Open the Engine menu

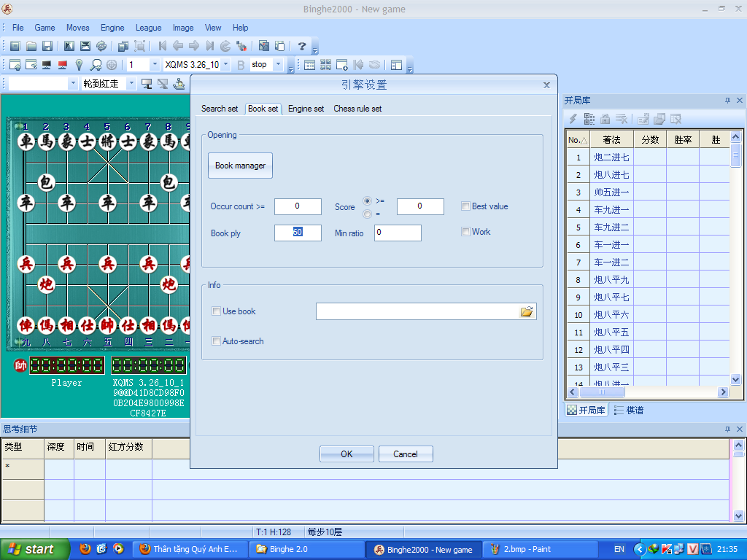[x=112, y=28]
